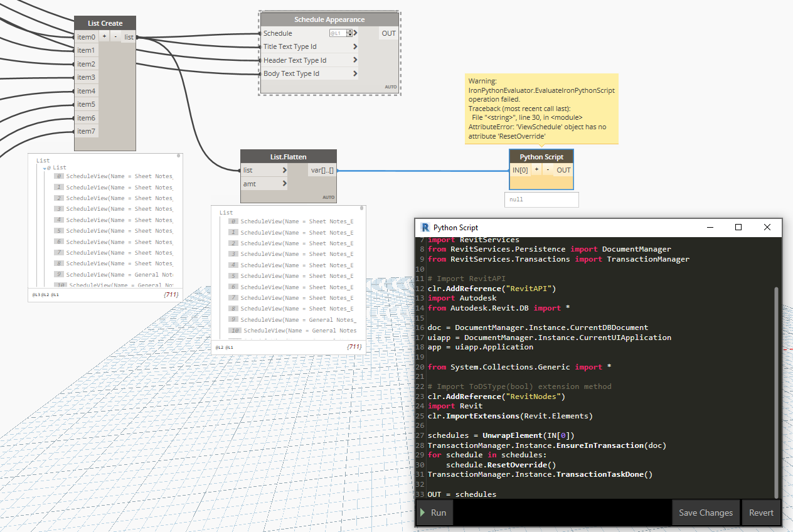This screenshot has height=532, width=793.
Task: Click the item0 input port on List Create
Action: click(86, 37)
